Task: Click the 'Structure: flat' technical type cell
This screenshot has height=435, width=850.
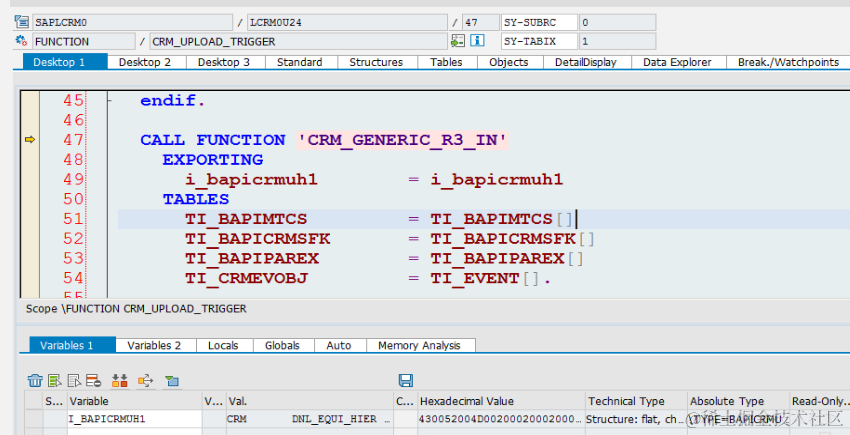Action: [x=636, y=419]
